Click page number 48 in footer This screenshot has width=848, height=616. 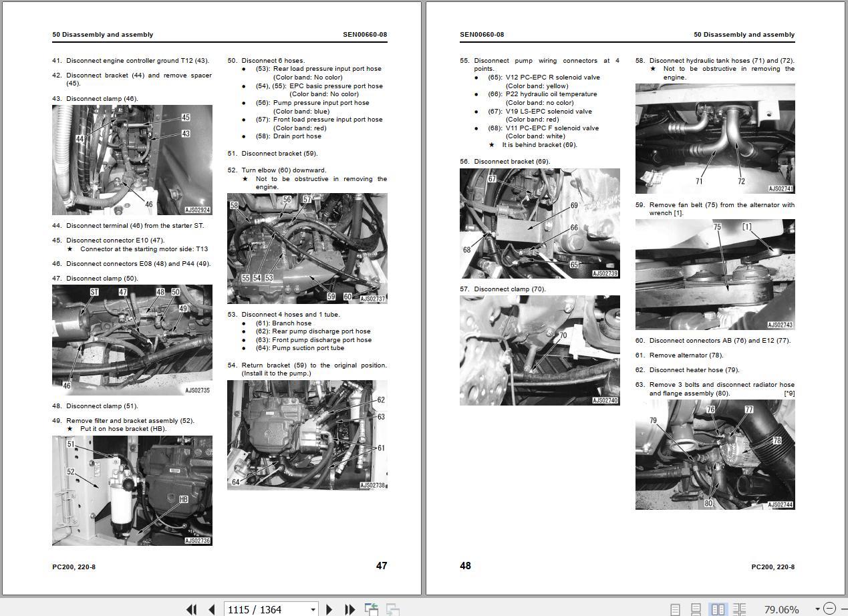point(466,565)
